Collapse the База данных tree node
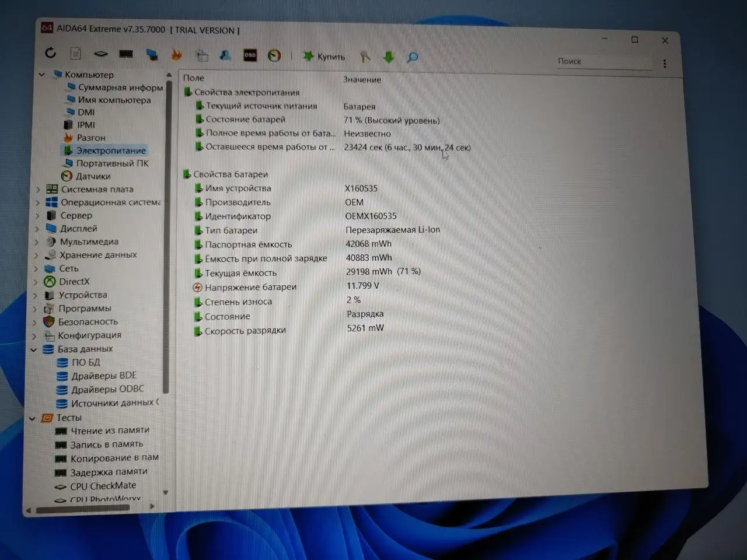This screenshot has width=747, height=560. click(33, 349)
